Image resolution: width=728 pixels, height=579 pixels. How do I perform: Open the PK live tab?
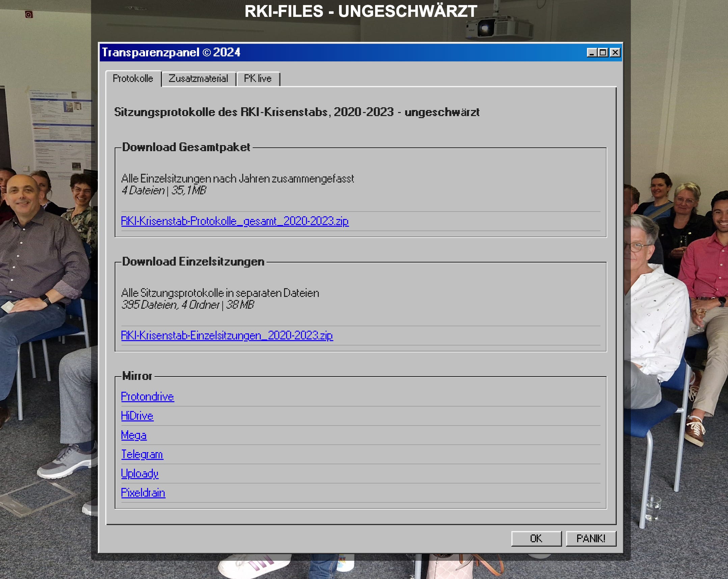[x=258, y=78]
